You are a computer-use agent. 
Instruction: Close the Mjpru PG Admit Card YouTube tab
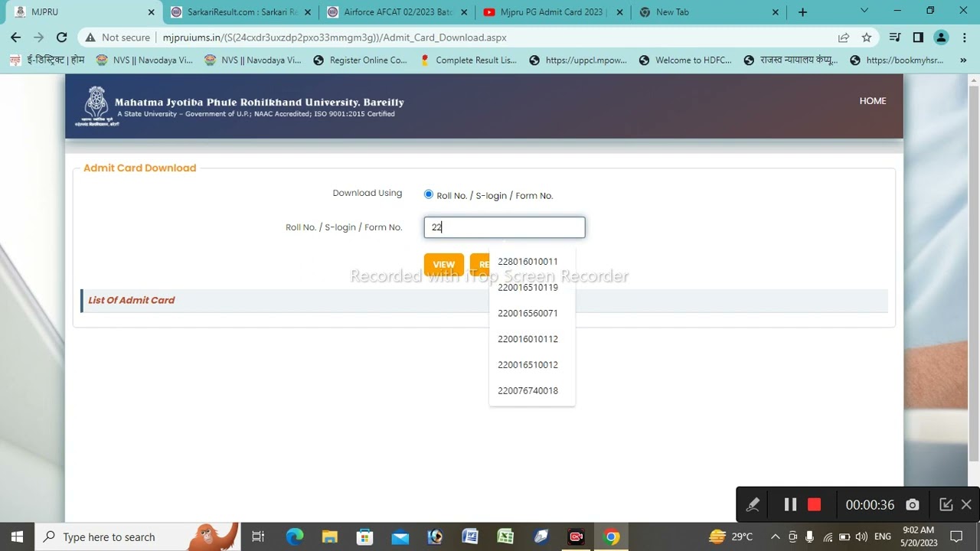click(x=619, y=12)
